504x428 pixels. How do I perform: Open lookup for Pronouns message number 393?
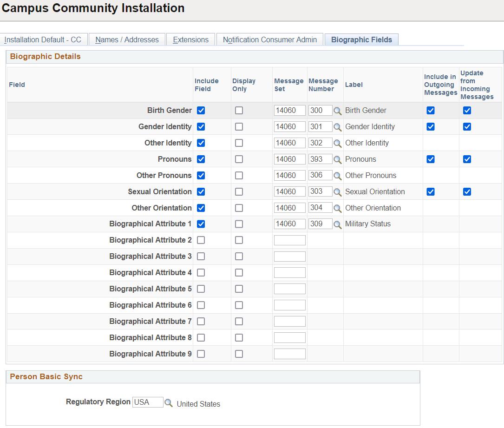[x=337, y=159]
